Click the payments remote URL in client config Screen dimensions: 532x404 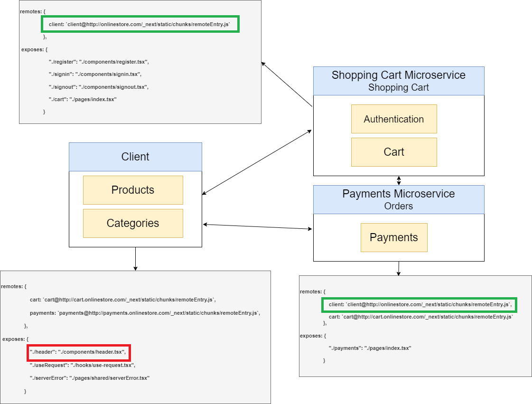coord(145,313)
